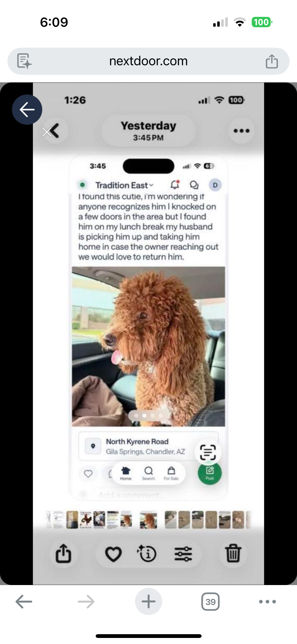
Task: Open the browser tab switcher showing 39
Action: click(210, 602)
